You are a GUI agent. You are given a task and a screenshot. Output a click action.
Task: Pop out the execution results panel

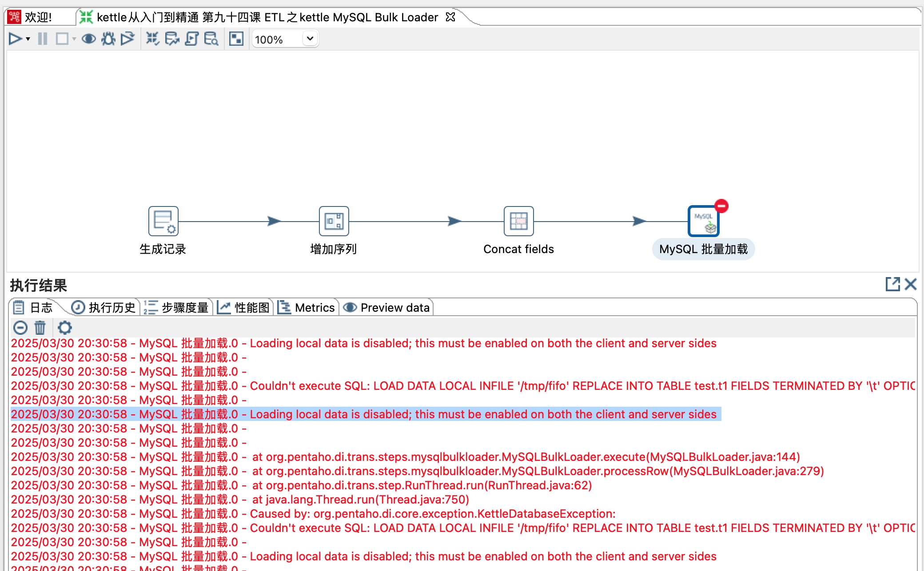[892, 284]
